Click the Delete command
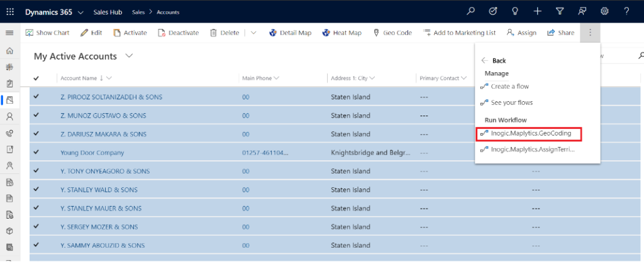The image size is (644, 262). (225, 33)
